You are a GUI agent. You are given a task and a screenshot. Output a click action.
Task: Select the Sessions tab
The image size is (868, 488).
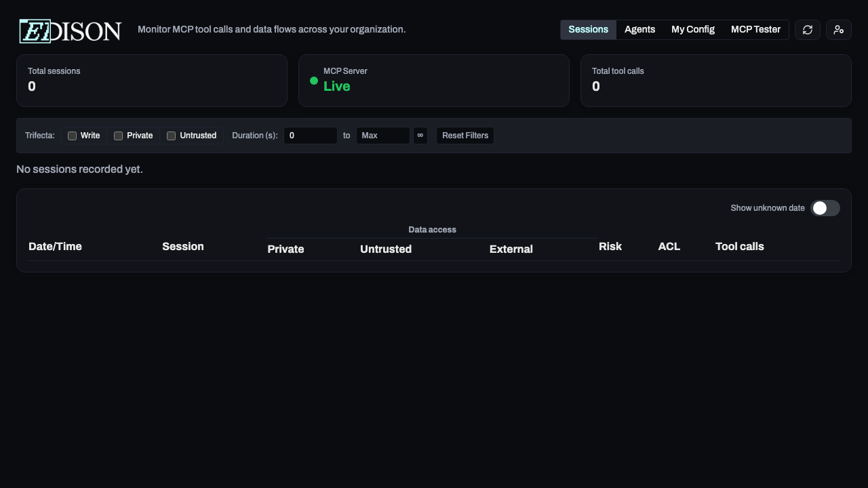point(588,29)
